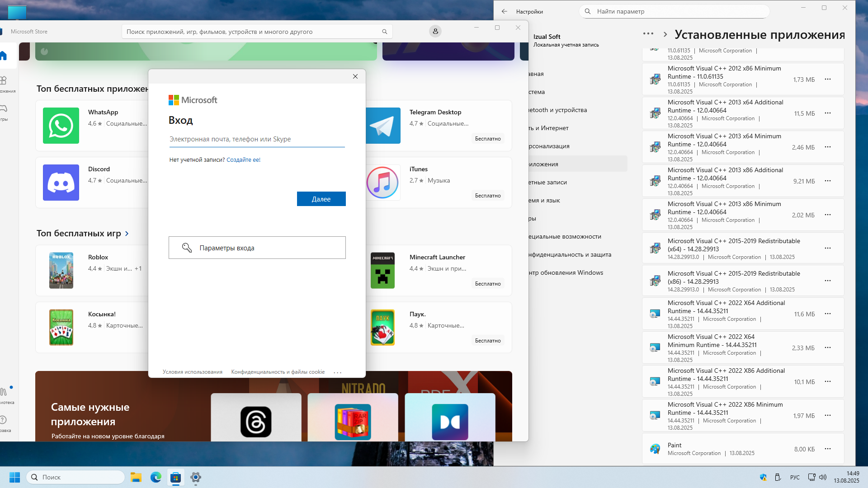Viewport: 868px width, 488px height.
Task: Click Бесплатно button for iTunes
Action: [488, 196]
